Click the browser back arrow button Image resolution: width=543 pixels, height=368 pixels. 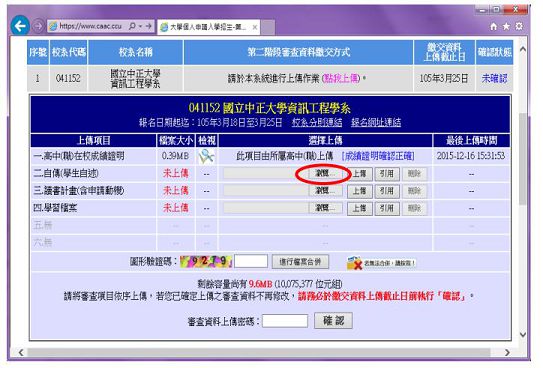click(x=20, y=26)
